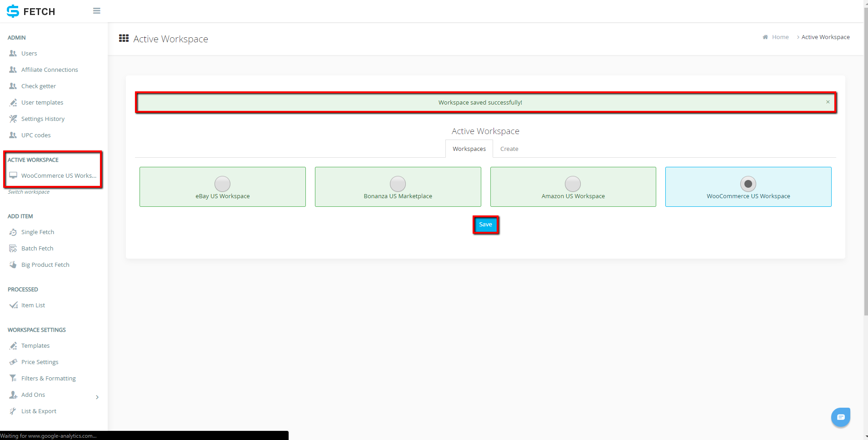Open Settings History page
This screenshot has height=440, width=868.
click(x=43, y=119)
